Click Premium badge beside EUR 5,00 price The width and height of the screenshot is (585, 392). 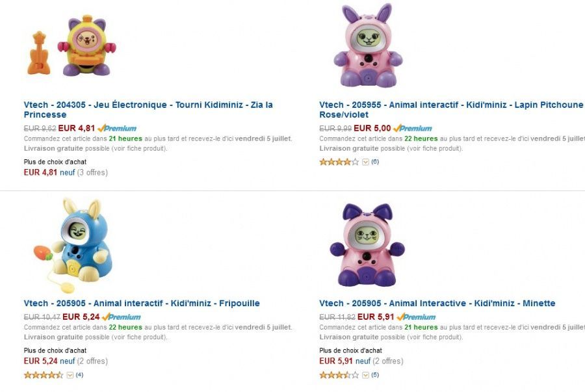pyautogui.click(x=412, y=129)
